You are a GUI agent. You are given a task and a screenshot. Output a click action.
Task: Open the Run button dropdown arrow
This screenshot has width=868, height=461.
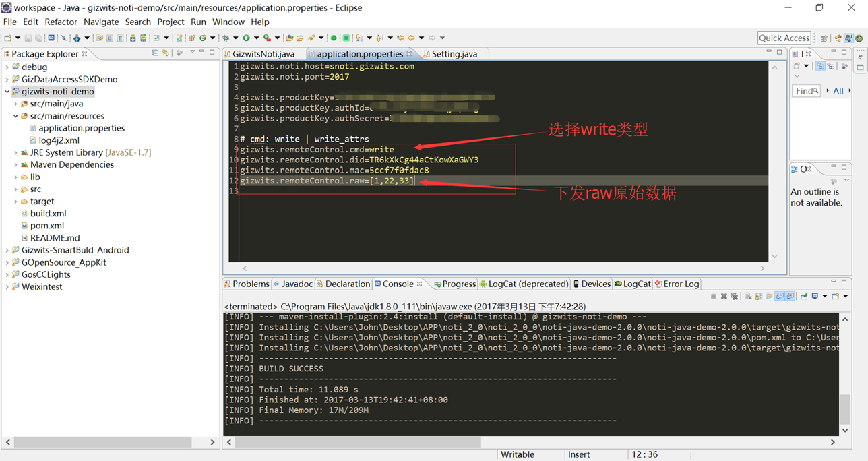(x=255, y=38)
